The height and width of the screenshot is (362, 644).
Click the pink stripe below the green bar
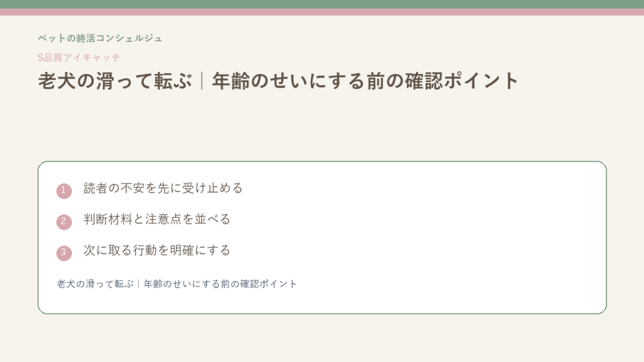[x=322, y=12]
